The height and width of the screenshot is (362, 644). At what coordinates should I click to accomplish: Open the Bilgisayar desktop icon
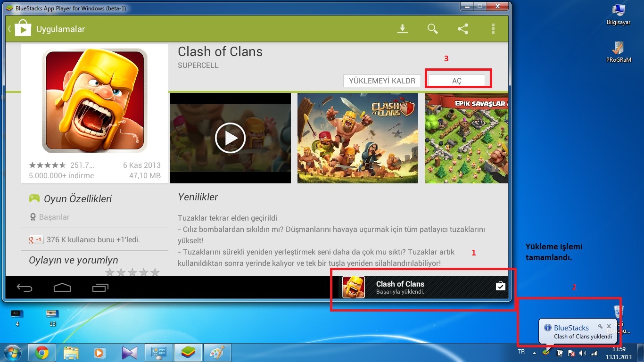point(619,15)
